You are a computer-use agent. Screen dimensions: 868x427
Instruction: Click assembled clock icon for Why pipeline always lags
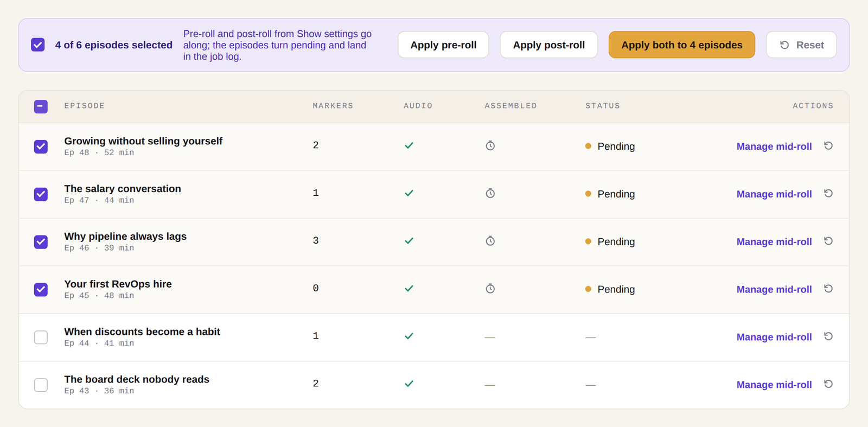pos(490,241)
